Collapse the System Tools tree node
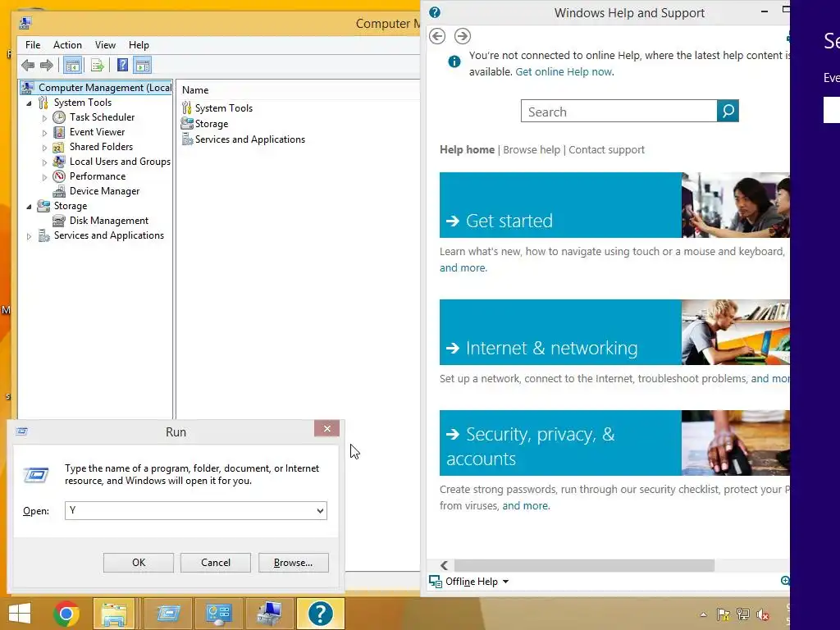 coord(29,103)
